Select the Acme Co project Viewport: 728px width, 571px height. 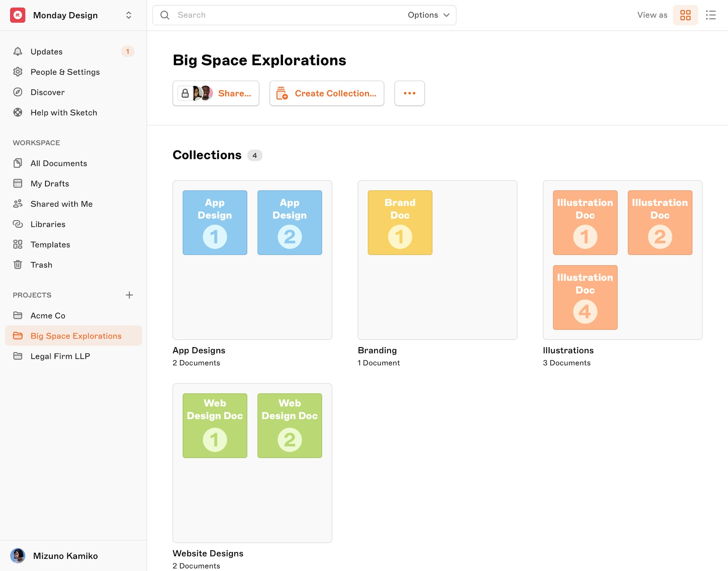click(x=48, y=315)
